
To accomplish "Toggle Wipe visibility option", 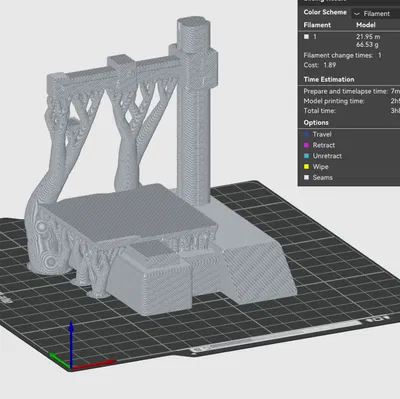I will click(306, 167).
